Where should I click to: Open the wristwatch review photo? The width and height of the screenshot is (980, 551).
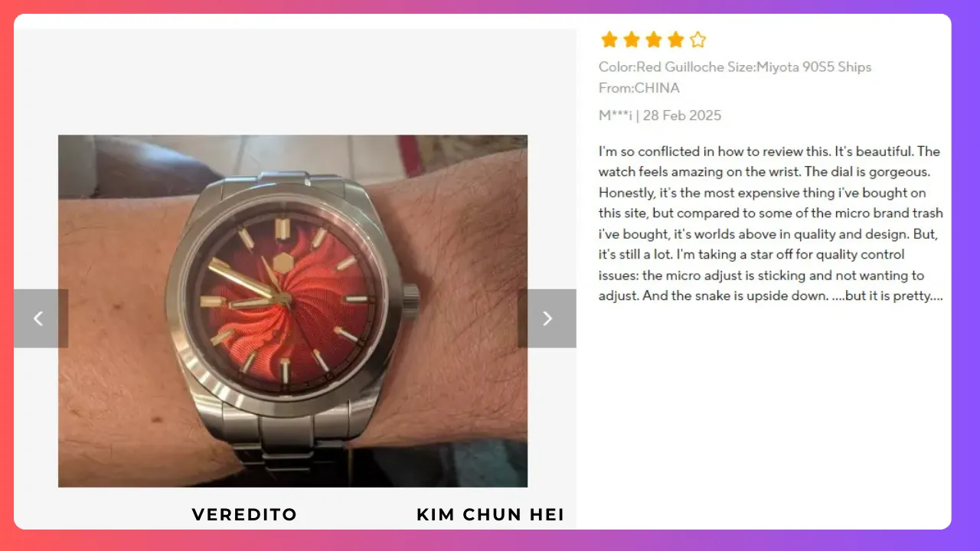click(292, 311)
